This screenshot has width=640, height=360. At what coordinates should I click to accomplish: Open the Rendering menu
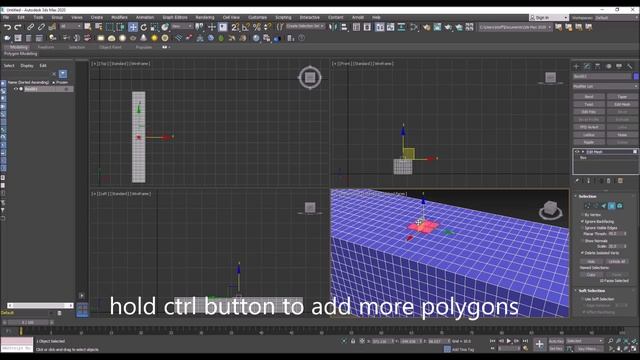click(x=205, y=18)
